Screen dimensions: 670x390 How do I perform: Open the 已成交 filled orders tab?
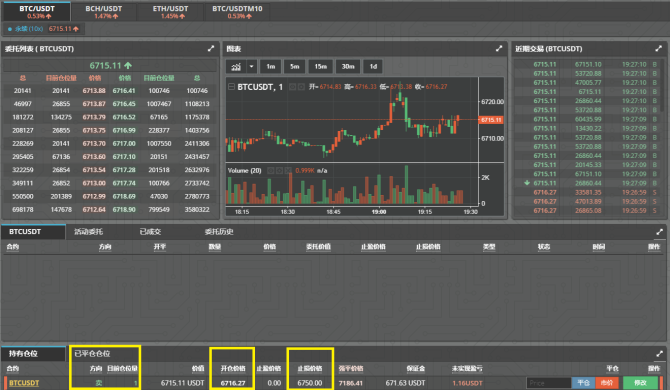click(150, 232)
